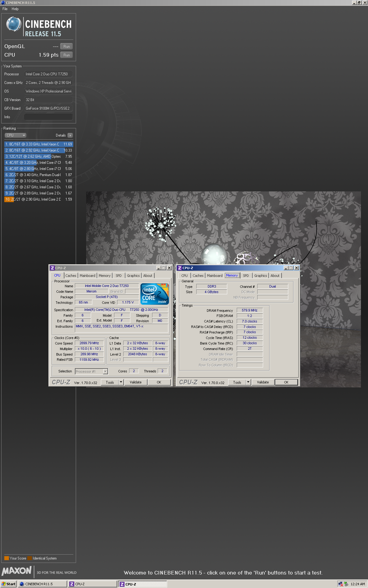Screen dimensions: 368x588
Task: Select ranking row 3 12C/12T AMD Opteron
Action: (x=39, y=156)
